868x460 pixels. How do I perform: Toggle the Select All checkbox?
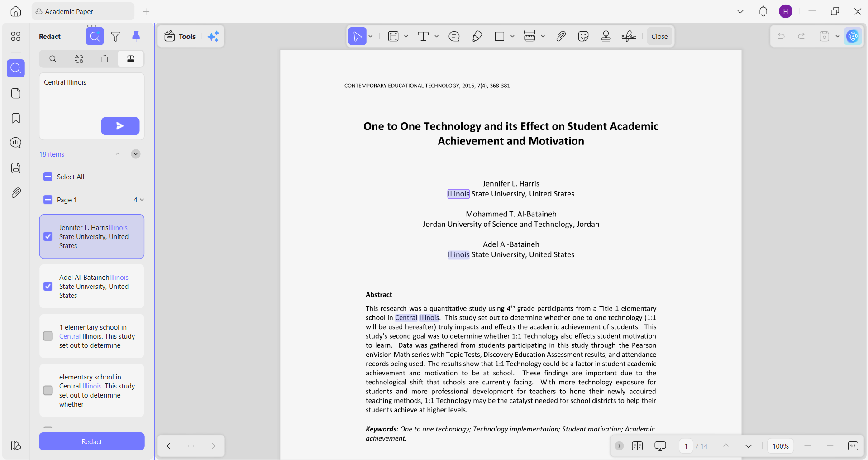pyautogui.click(x=48, y=177)
